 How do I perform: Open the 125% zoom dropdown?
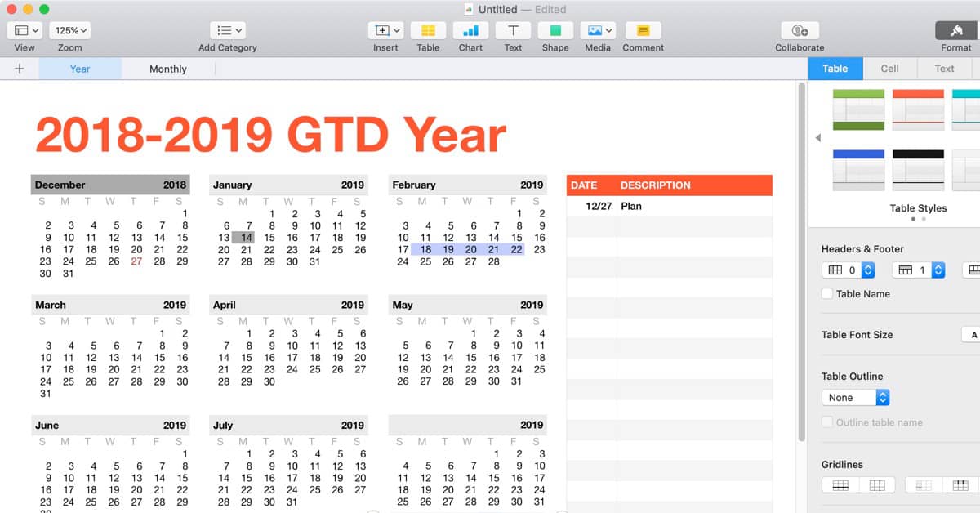click(x=70, y=31)
